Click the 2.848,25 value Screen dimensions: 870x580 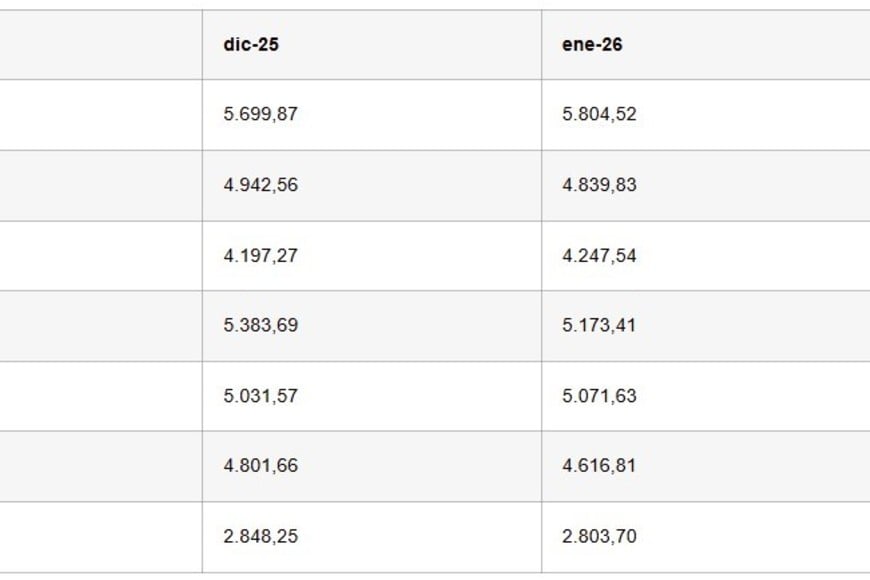coord(261,536)
